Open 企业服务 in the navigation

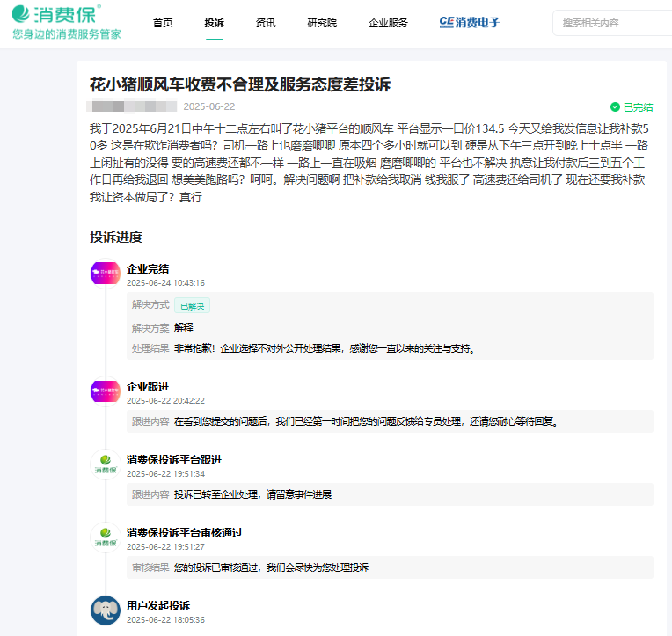click(388, 23)
